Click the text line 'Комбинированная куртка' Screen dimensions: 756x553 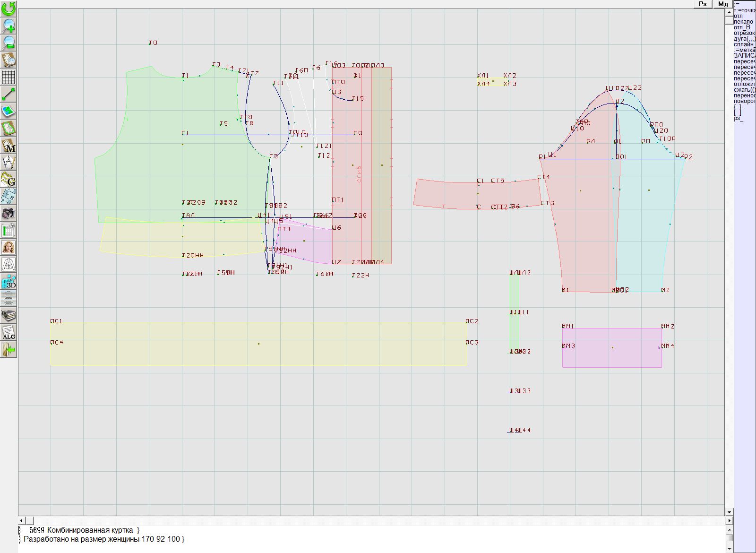tap(90, 530)
